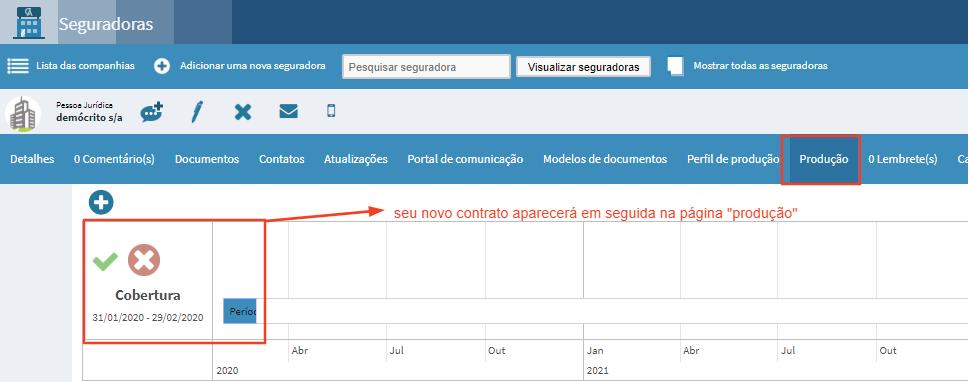Open the Perfil de produção tab
The width and height of the screenshot is (968, 382).
point(733,159)
